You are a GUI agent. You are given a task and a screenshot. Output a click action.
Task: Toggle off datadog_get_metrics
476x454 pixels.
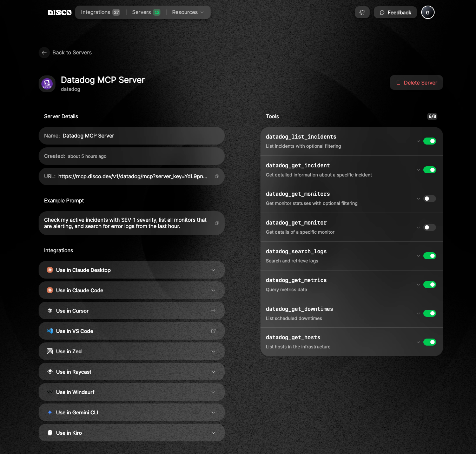tap(430, 285)
